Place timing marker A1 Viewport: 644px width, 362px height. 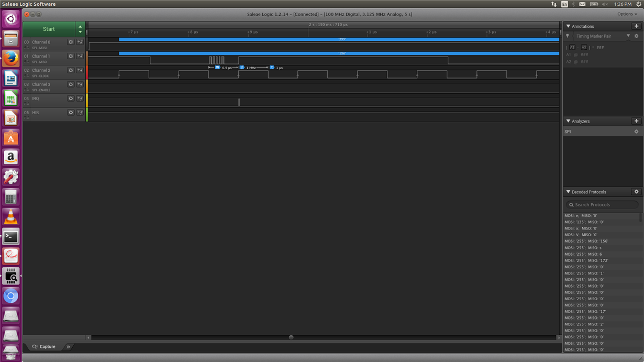pos(572,47)
